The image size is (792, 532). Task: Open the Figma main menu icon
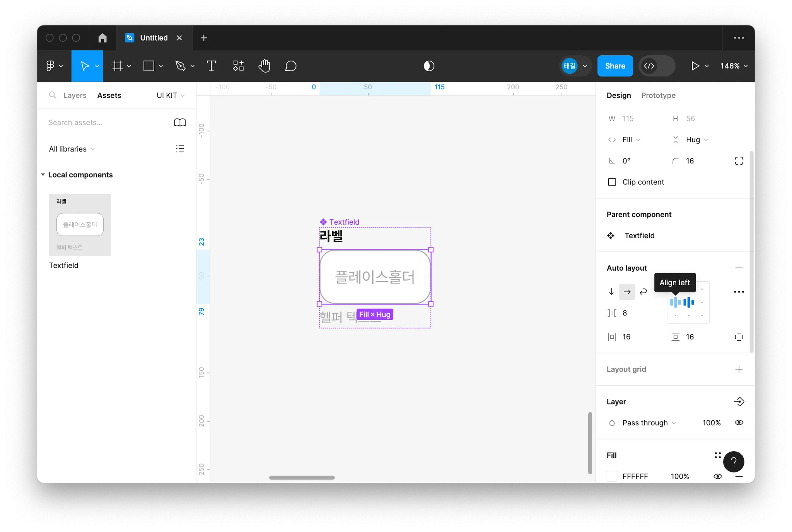tap(50, 66)
